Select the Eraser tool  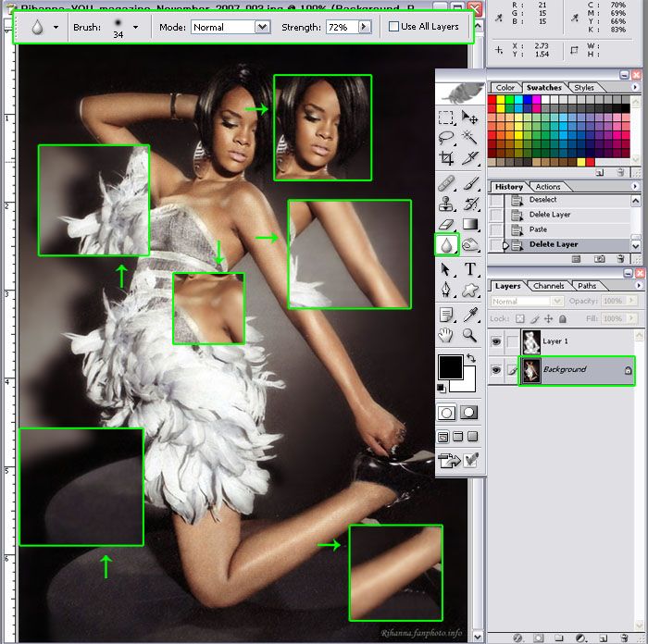coord(446,224)
